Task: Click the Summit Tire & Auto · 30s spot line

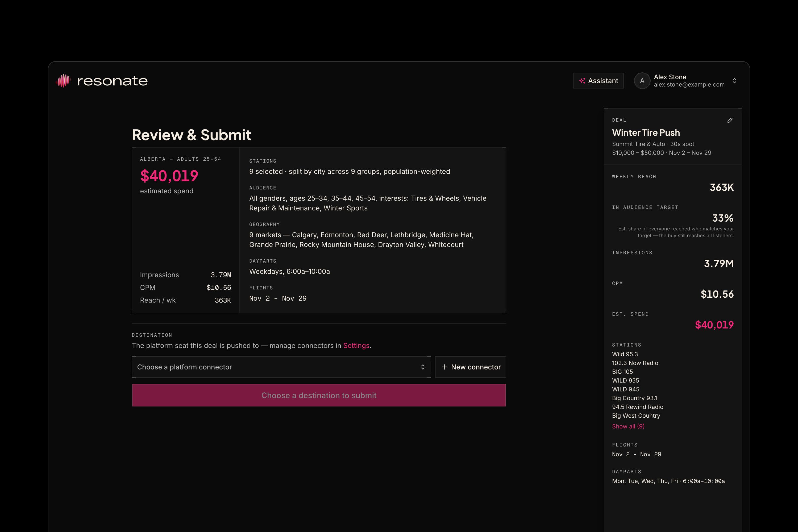Action: 653,144
